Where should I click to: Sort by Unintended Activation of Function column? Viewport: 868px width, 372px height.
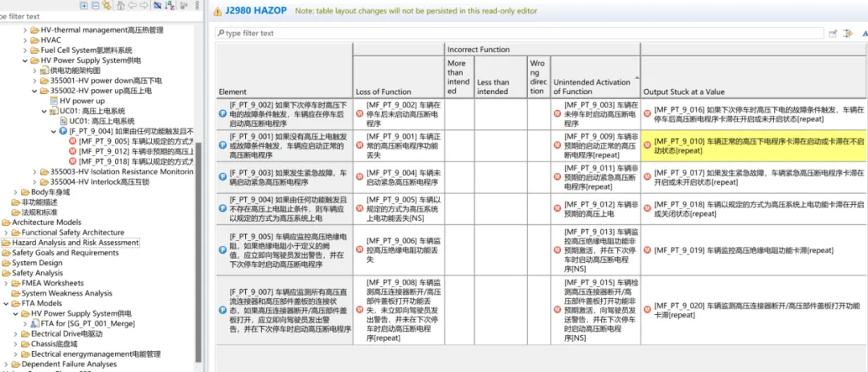[x=595, y=77]
